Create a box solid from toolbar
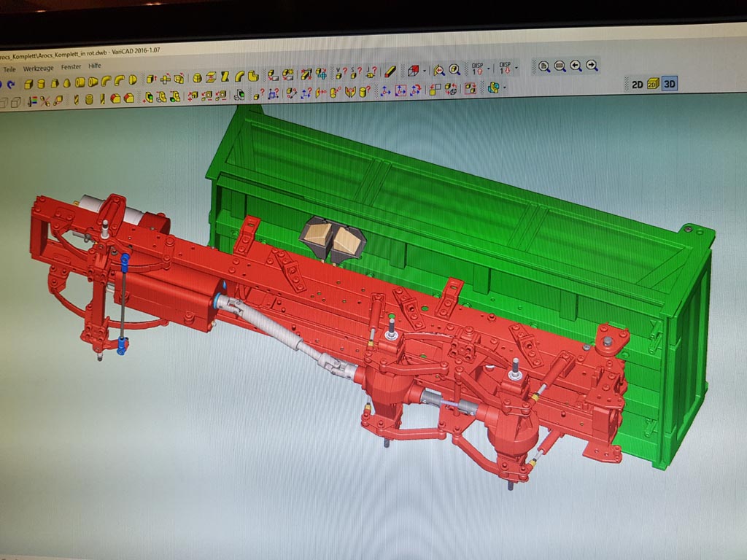The width and height of the screenshot is (747, 560). pos(30,84)
